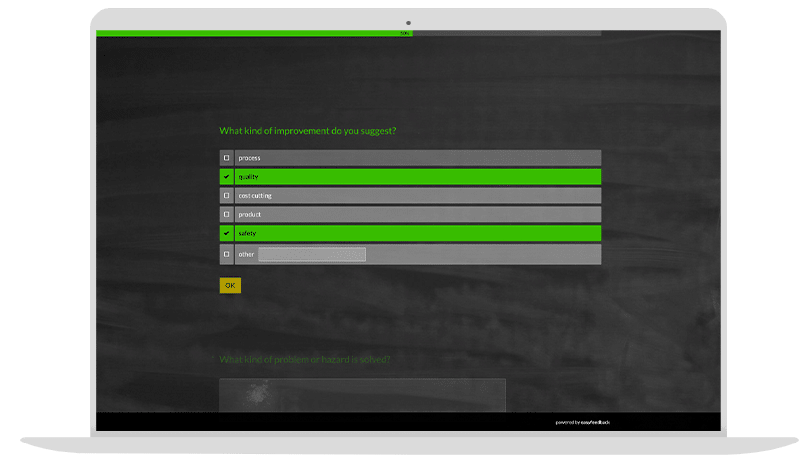The height and width of the screenshot is (470, 806).
Task: Deselect the "safety" checkmark box
Action: pyautogui.click(x=226, y=234)
